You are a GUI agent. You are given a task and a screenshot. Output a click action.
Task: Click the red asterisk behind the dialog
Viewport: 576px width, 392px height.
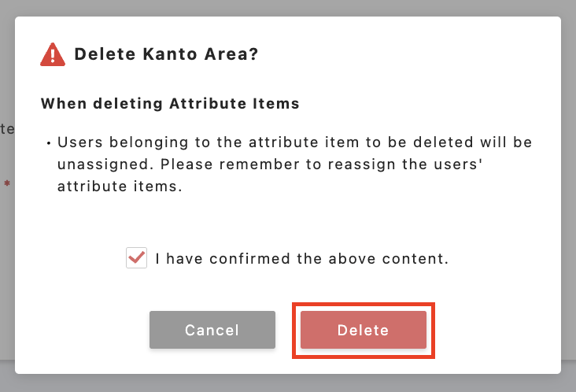click(7, 184)
